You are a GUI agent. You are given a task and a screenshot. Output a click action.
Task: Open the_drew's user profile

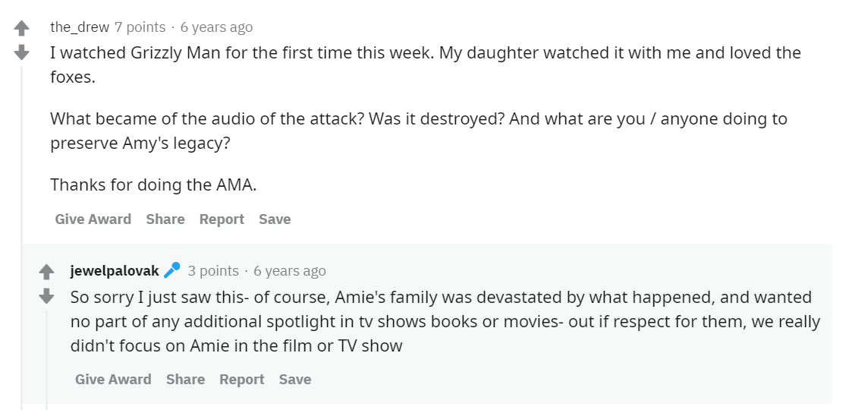pyautogui.click(x=80, y=27)
